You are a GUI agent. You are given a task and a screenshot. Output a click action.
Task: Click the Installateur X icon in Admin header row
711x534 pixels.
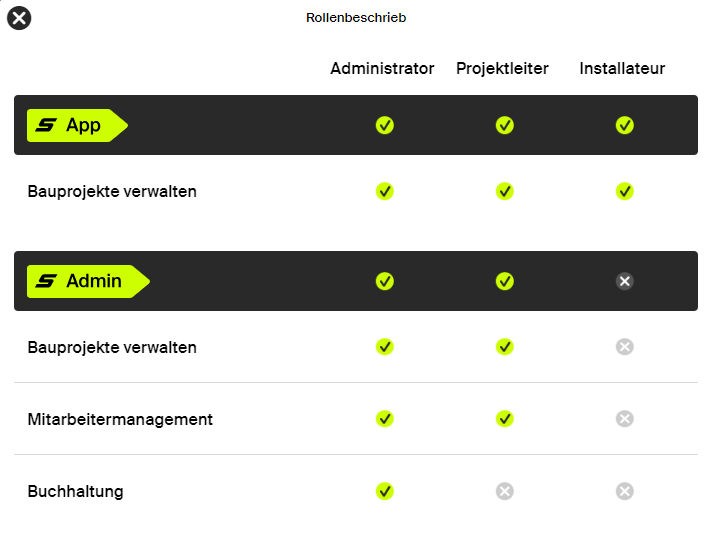click(624, 281)
